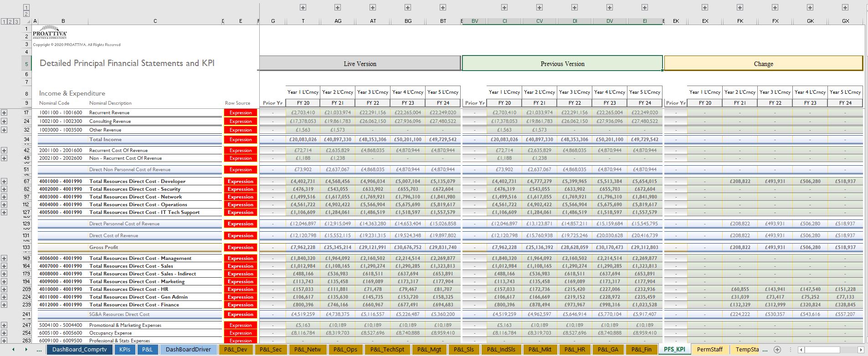Image resolution: width=868 pixels, height=356 pixels.
Task: Select the Gross Profit FY 20 value cell
Action: [x=303, y=248]
